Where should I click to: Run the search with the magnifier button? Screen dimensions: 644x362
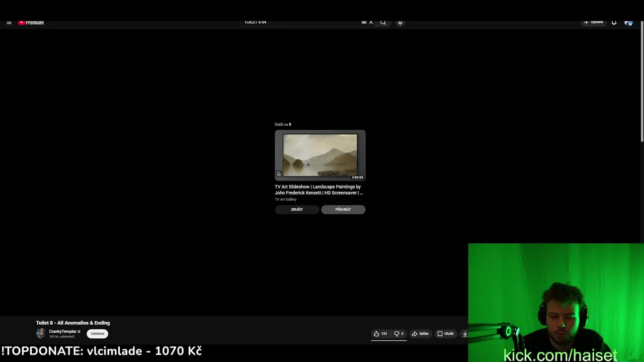click(x=383, y=22)
